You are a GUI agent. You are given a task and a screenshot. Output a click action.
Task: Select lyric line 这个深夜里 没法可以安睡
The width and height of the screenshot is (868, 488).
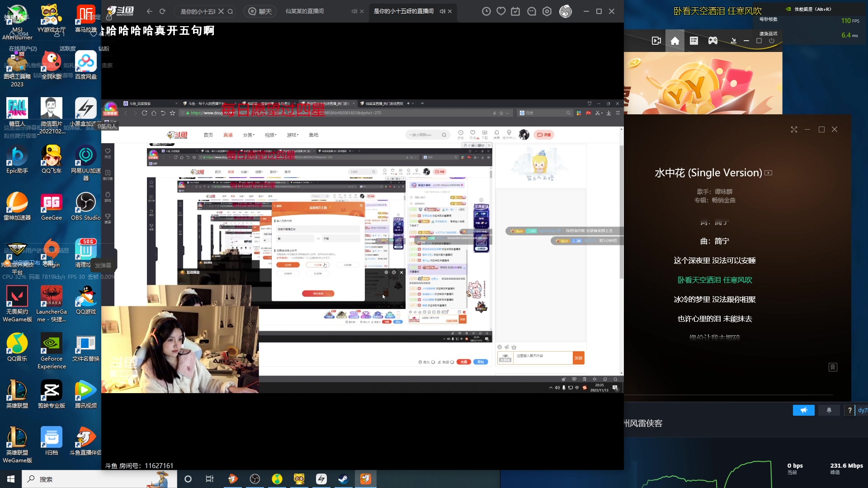714,261
